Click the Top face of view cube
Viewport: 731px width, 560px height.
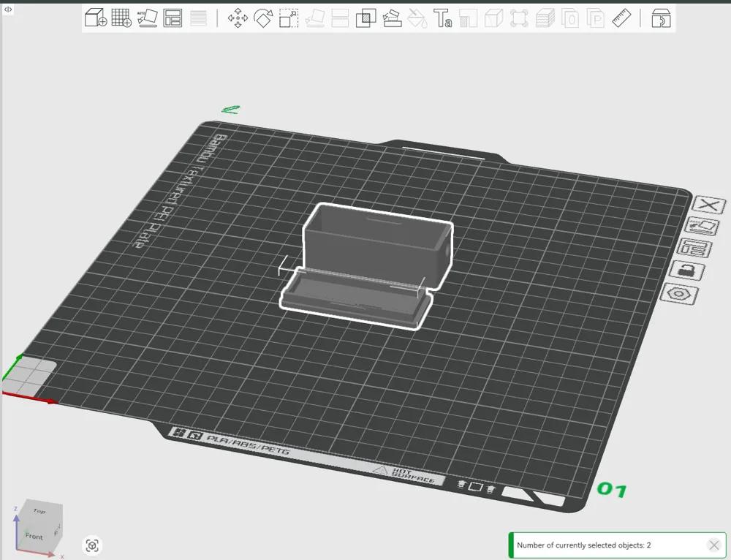coord(39,510)
